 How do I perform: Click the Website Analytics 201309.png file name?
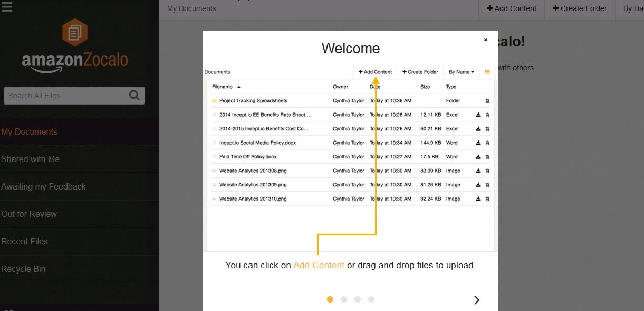[x=253, y=185]
